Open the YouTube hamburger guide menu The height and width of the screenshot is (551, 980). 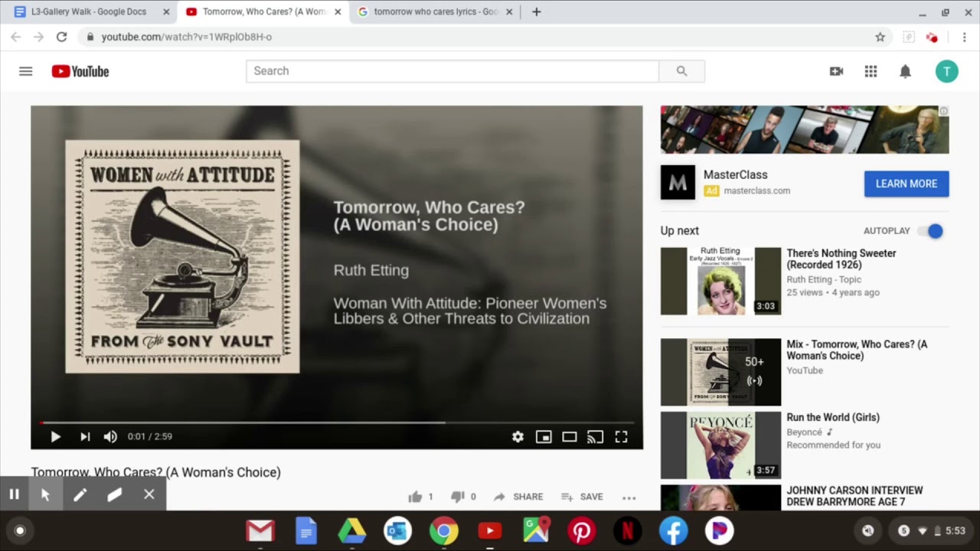(25, 71)
